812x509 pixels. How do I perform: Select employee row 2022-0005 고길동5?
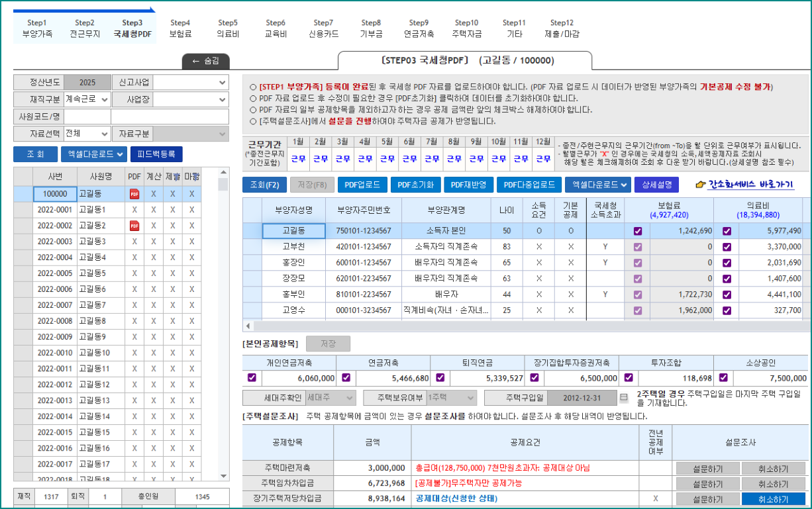(x=117, y=273)
